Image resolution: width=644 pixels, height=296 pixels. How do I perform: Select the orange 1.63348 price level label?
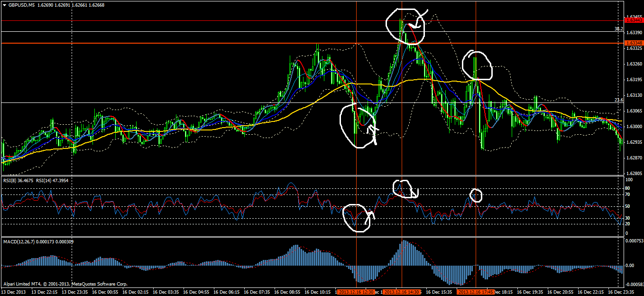click(634, 43)
